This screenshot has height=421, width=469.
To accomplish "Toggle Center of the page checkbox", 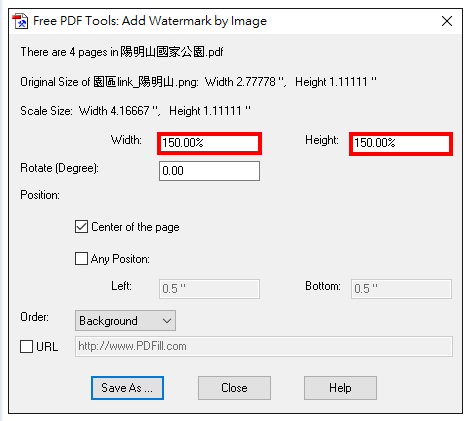I will coord(81,227).
